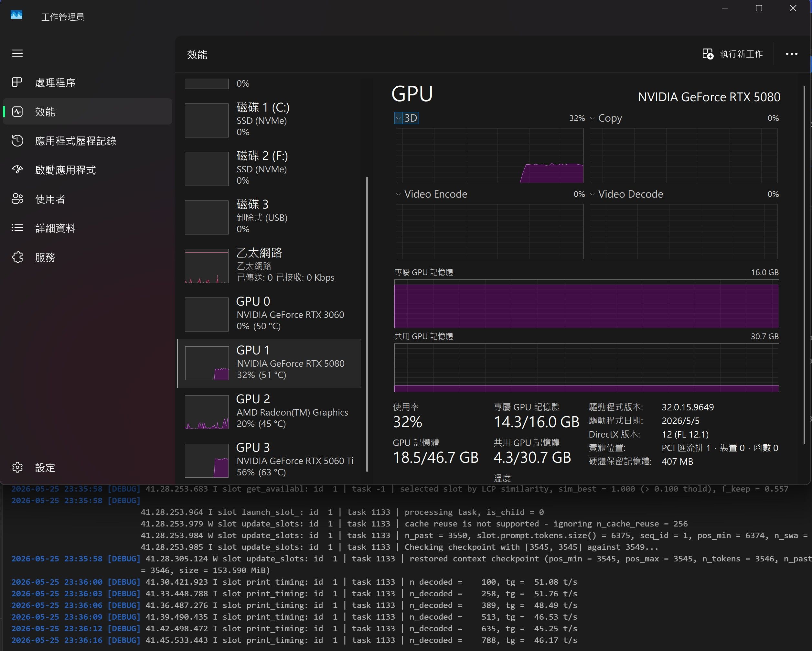Click the 服務 puzzle-gear icon
The width and height of the screenshot is (812, 651).
17,257
